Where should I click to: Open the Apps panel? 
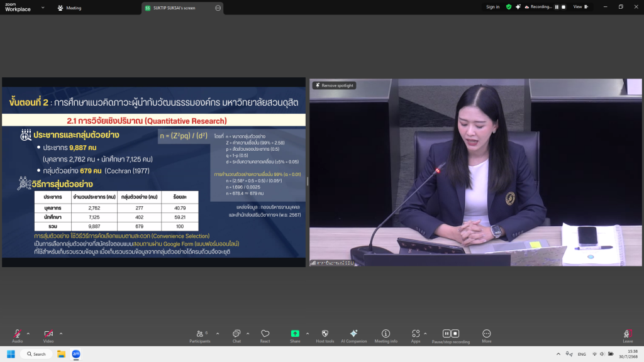click(416, 334)
